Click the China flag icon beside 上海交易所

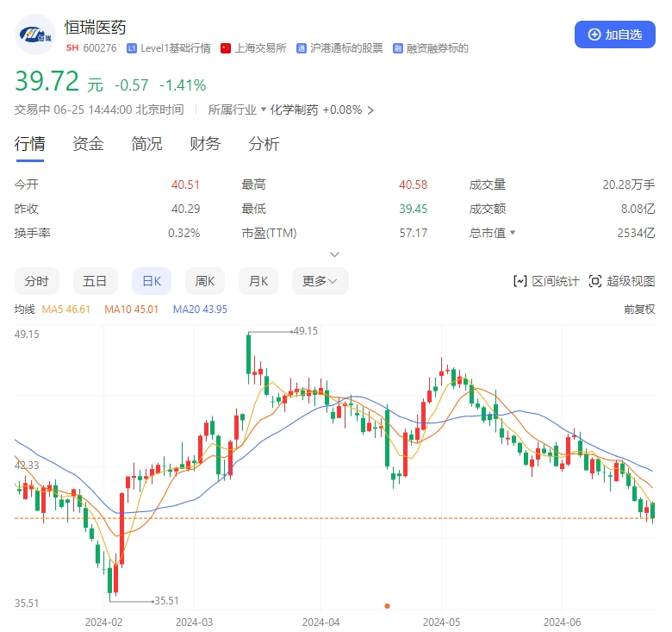tap(226, 48)
